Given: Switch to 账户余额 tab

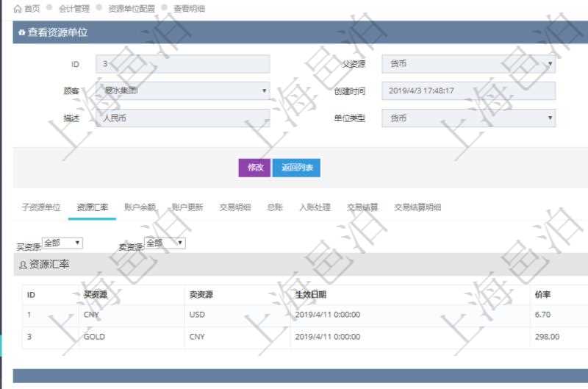Looking at the screenshot, I should [140, 207].
